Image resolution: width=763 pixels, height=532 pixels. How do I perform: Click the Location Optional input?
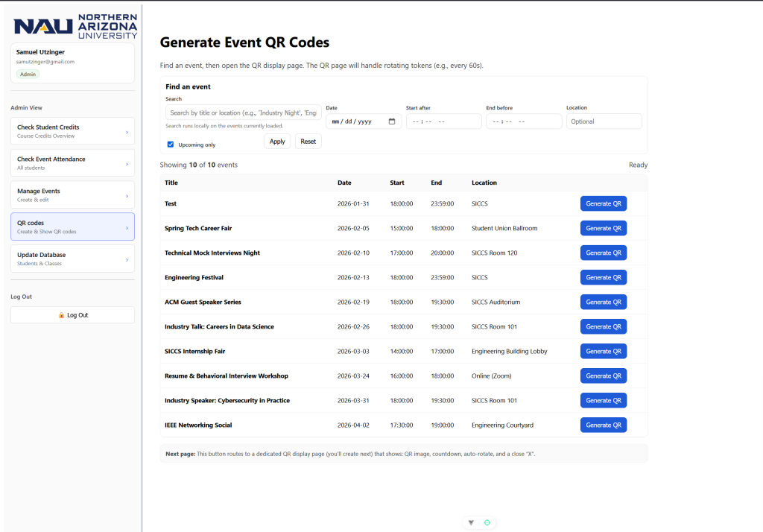coord(604,121)
